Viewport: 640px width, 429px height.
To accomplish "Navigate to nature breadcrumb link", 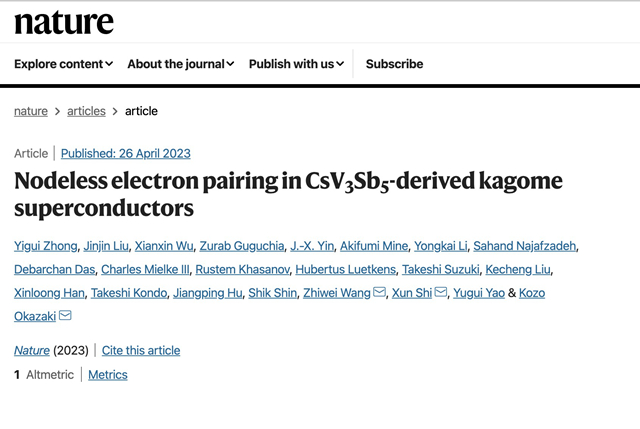I will (30, 111).
